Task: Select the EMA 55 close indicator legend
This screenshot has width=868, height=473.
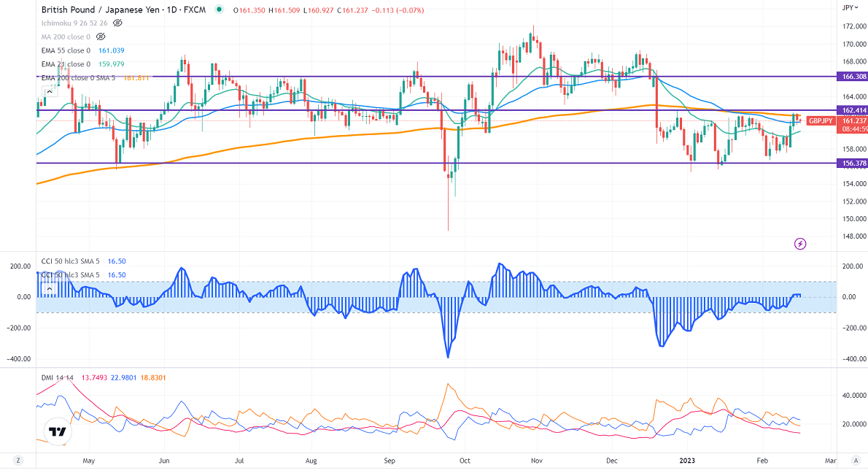Action: click(66, 50)
